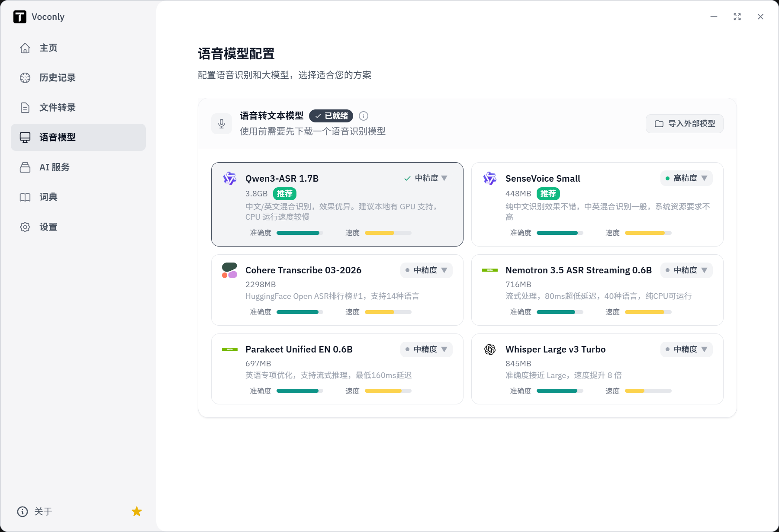
Task: Open 设置 from the sidebar
Action: pos(78,227)
